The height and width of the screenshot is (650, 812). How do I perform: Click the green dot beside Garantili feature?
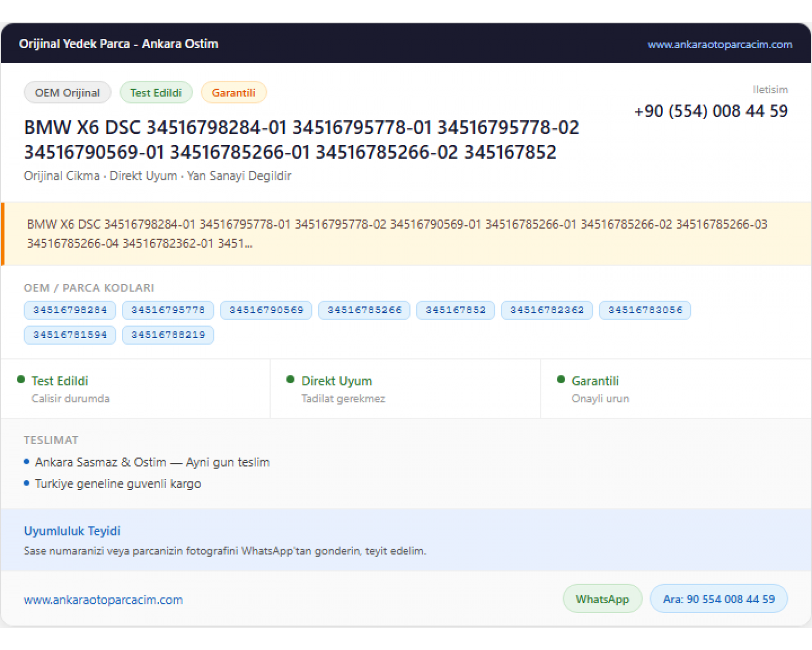pos(561,379)
